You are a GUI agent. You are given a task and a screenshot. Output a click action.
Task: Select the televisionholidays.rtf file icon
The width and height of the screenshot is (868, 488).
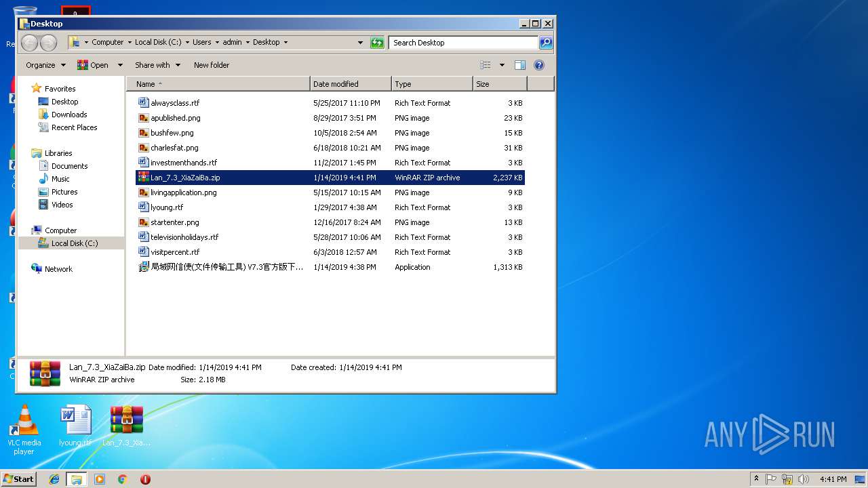[x=143, y=237]
